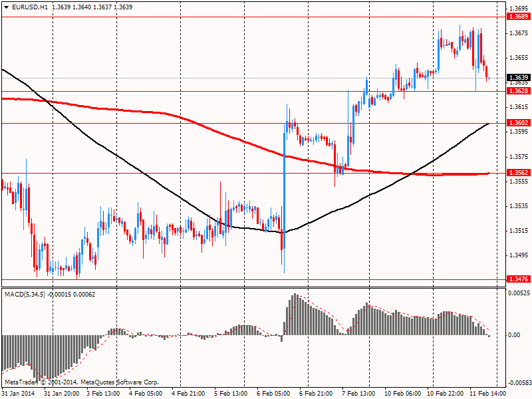Open the chart menu triangle beside EURUSD,H1

(7, 7)
